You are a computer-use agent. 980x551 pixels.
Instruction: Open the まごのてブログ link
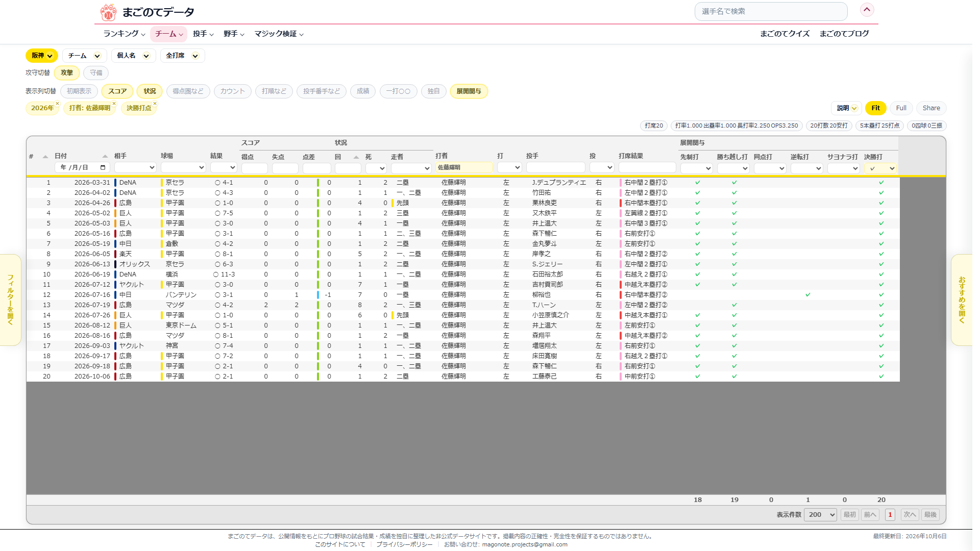(844, 34)
